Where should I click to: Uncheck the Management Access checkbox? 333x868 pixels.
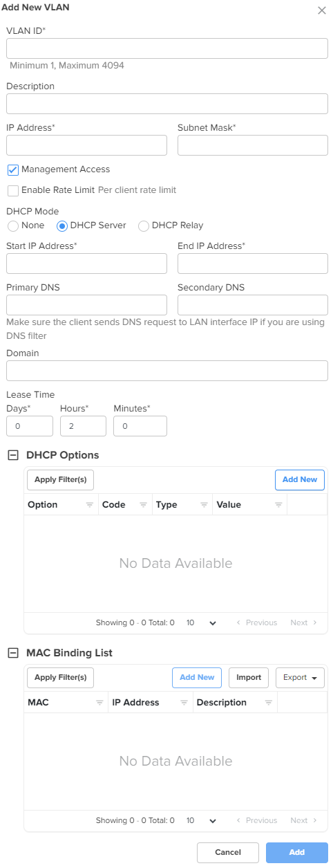(x=12, y=169)
